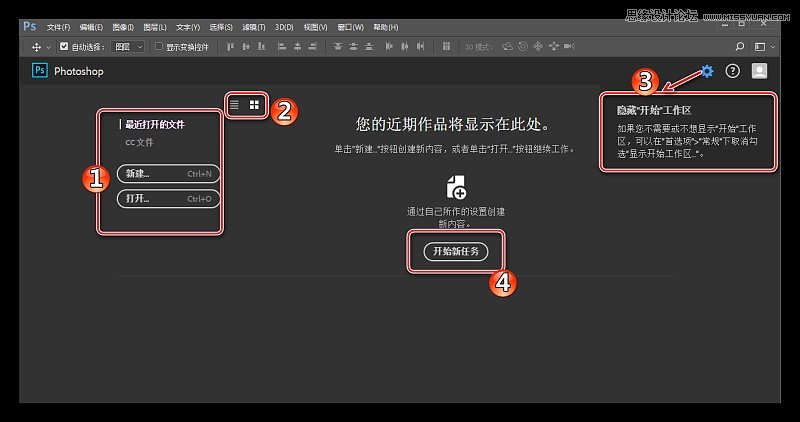This screenshot has height=422, width=800.
Task: Open the 图像(I) menu
Action: (x=123, y=27)
